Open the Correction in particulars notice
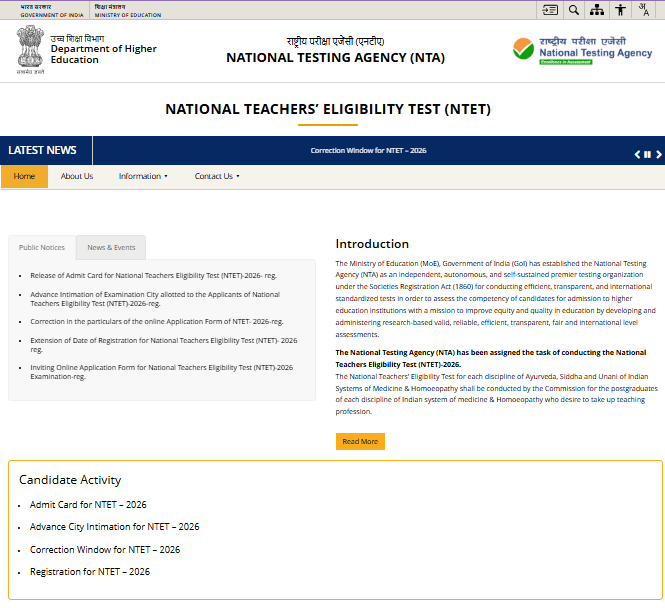 pos(157,322)
